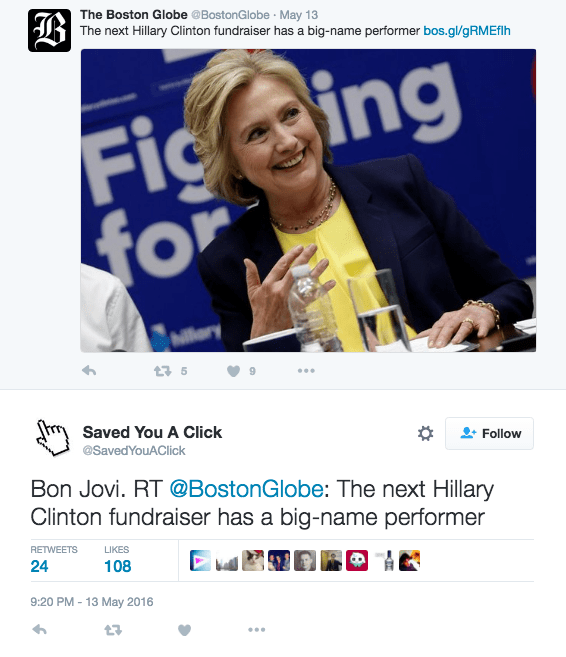This screenshot has height=657, width=566.
Task: Open the red skull avatar among likers
Action: [357, 561]
